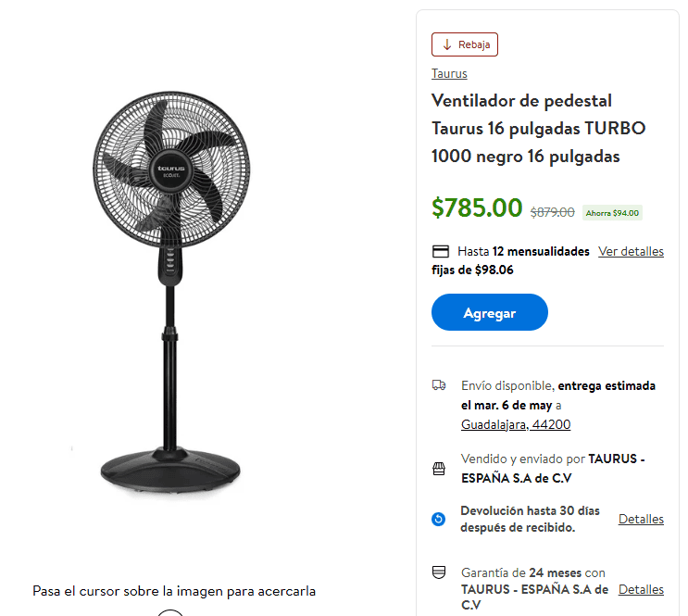Click the blue return arrow icon
688x616 pixels.
pos(438,519)
